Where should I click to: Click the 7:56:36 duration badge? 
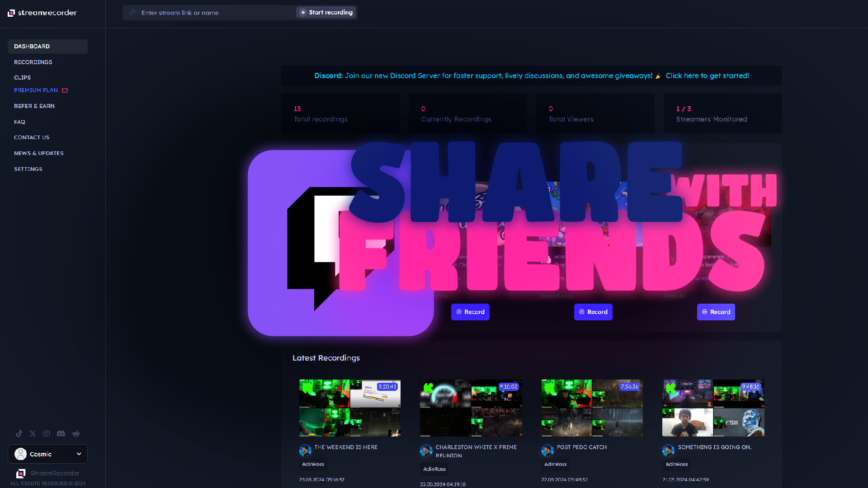(x=630, y=387)
